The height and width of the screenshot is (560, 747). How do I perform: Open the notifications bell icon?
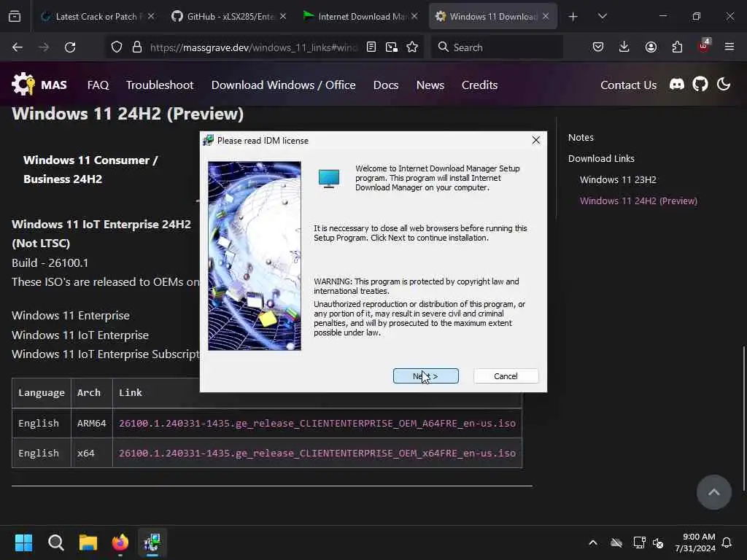pos(727,542)
